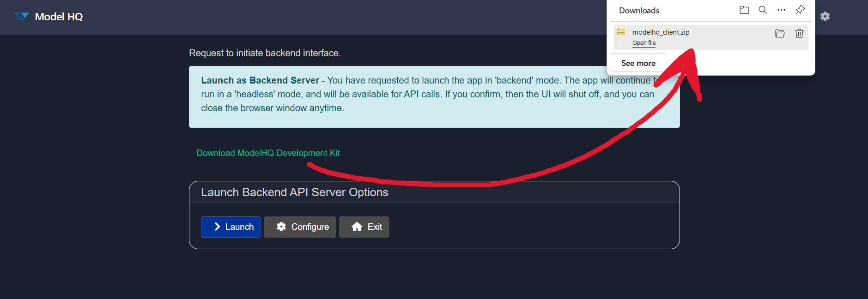
Task: Delete the modelhq_client.zip download
Action: point(799,33)
